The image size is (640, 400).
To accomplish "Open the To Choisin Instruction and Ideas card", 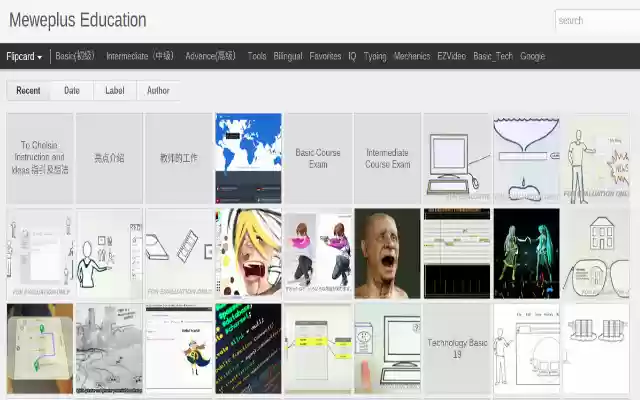I will coord(40,158).
